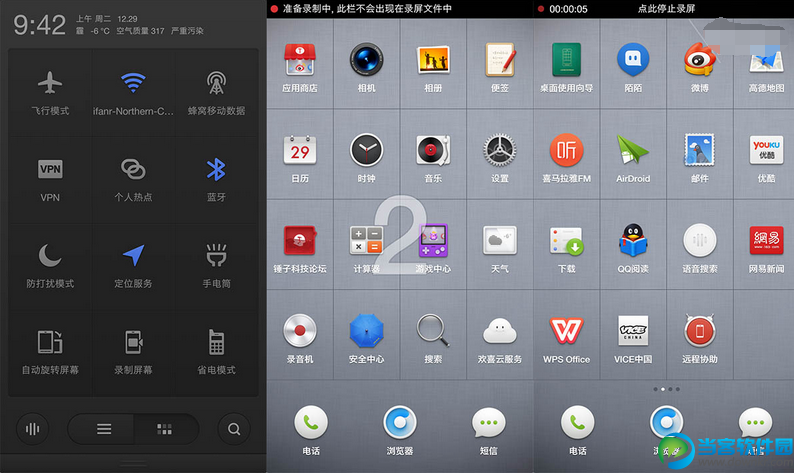Switch to the list view tab in panel
Screen dimensions: 794x476
coord(103,429)
